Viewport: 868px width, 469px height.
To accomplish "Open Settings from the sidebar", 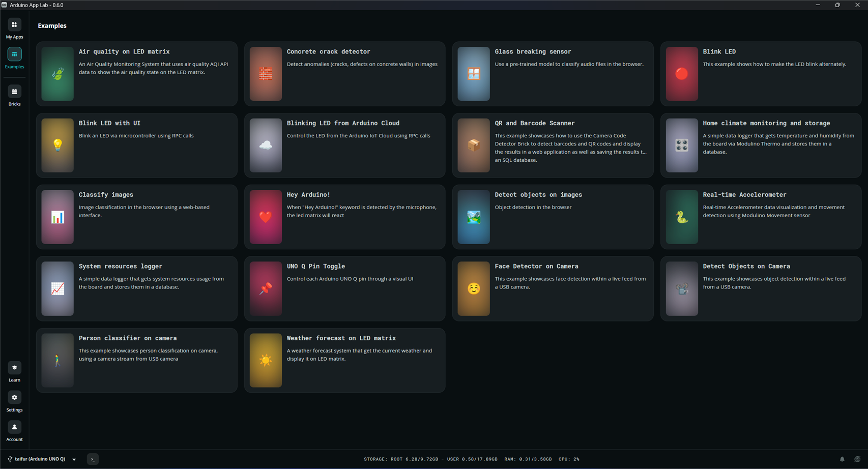I will pyautogui.click(x=14, y=401).
